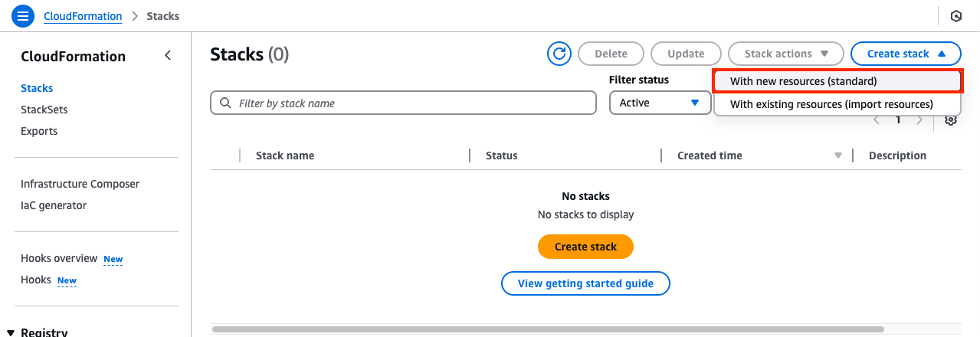
Task: Open the Create stack dropdown
Action: point(906,54)
